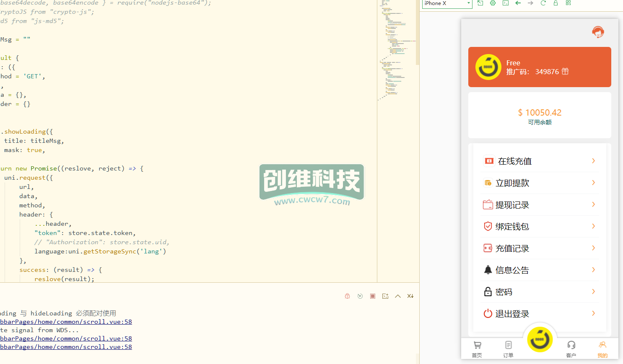Viewport: 623px width, 364px height.
Task: Toggle the lock icon in the preview toolbar
Action: pyautogui.click(x=556, y=3)
